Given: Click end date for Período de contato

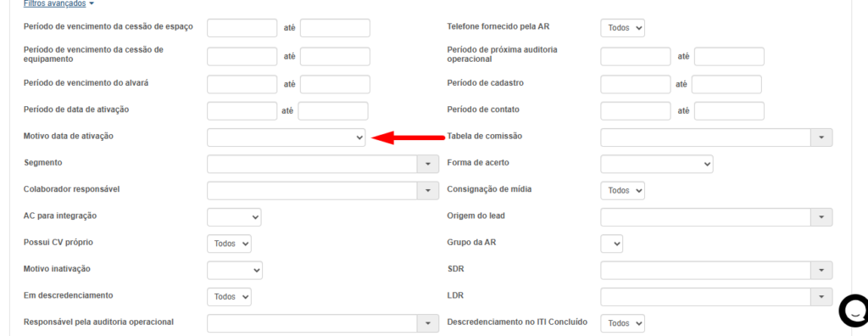Looking at the screenshot, I should [x=729, y=111].
